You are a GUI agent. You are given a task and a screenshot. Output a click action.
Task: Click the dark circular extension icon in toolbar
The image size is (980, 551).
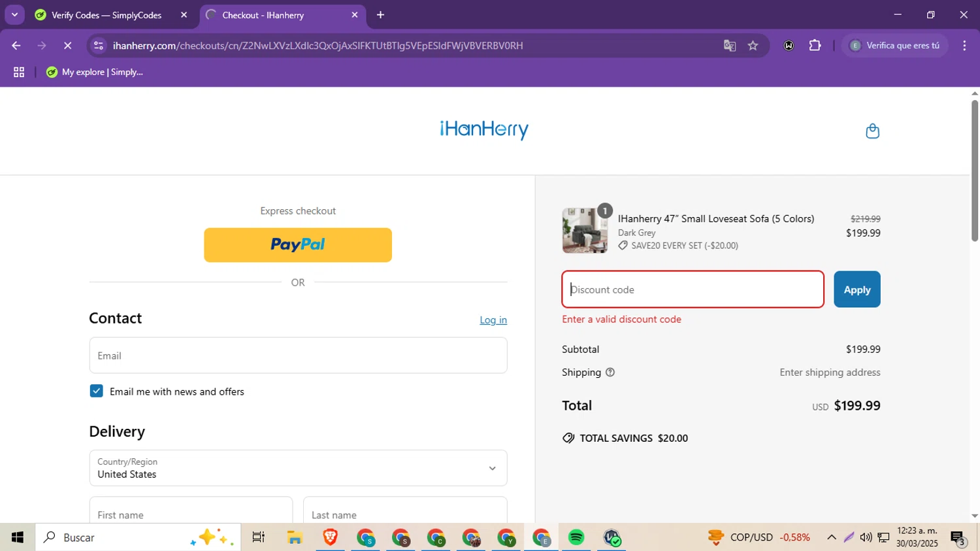click(x=789, y=46)
